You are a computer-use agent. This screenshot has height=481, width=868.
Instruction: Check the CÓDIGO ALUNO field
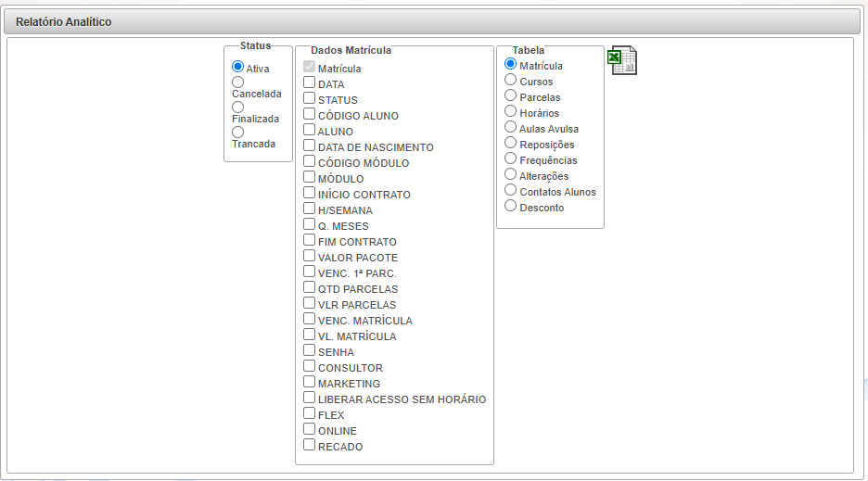click(x=310, y=115)
